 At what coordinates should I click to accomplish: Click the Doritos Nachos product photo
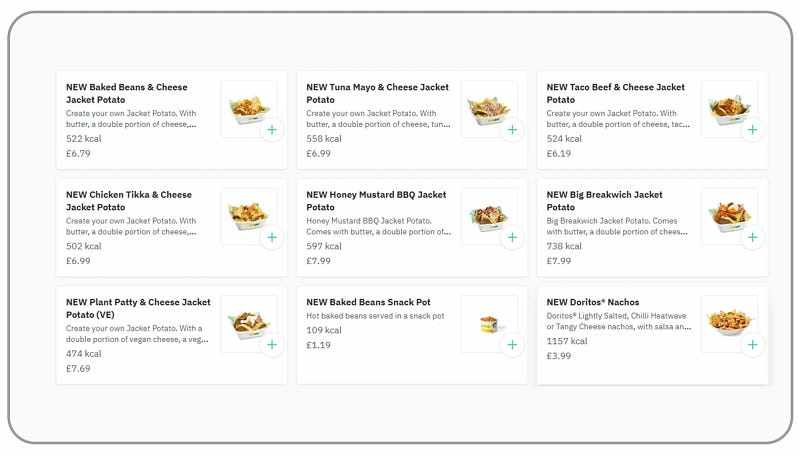tap(728, 321)
